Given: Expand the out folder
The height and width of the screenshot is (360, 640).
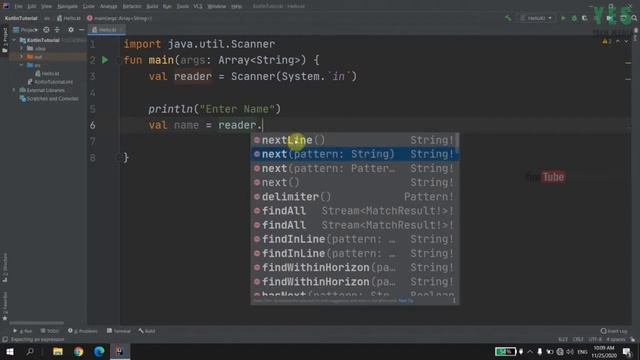Looking at the screenshot, I should click(x=22, y=57).
